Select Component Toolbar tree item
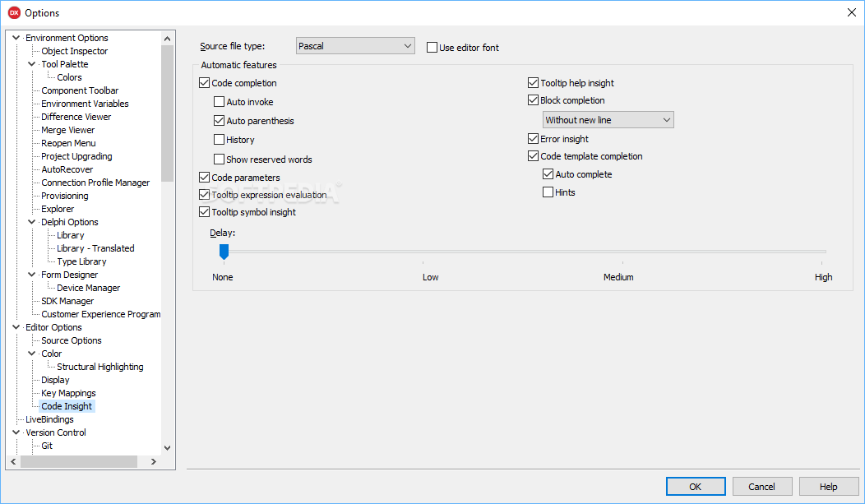This screenshot has width=865, height=504. point(80,90)
